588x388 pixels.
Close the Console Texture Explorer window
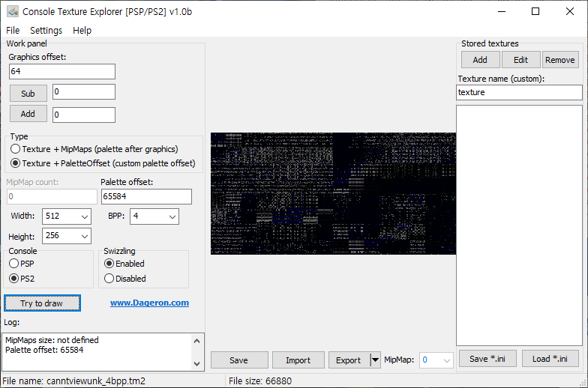570,12
